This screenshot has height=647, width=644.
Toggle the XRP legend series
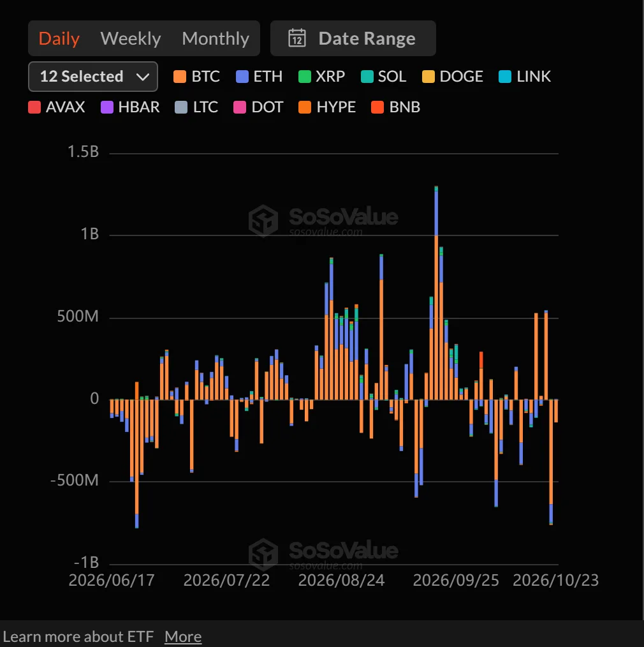pyautogui.click(x=321, y=77)
